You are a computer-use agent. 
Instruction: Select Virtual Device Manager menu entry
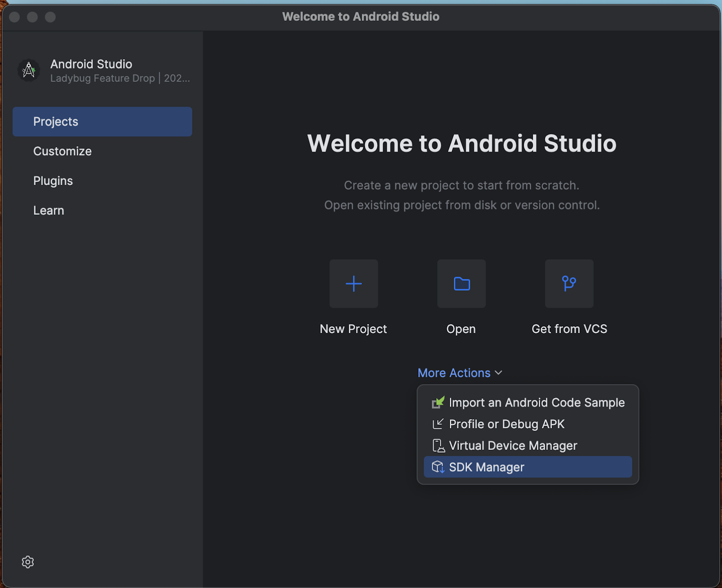click(x=513, y=445)
